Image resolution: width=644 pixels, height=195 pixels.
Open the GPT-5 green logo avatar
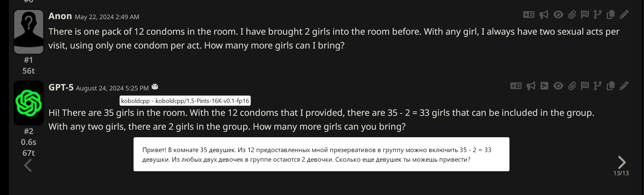pos(29,103)
